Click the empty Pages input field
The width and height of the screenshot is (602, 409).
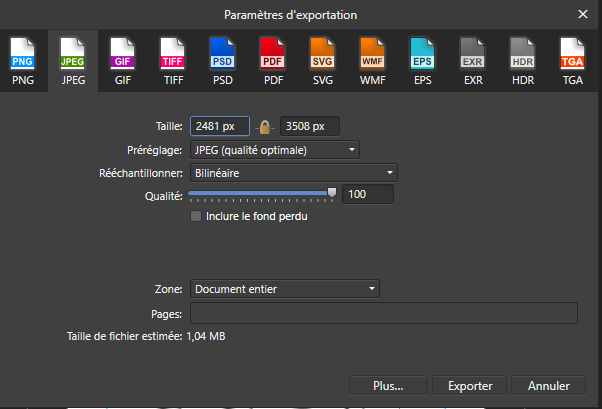coord(384,313)
